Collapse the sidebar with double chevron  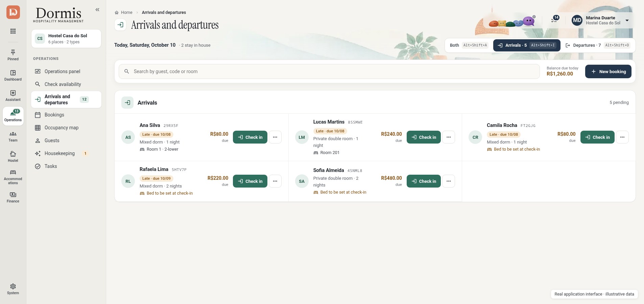97,10
